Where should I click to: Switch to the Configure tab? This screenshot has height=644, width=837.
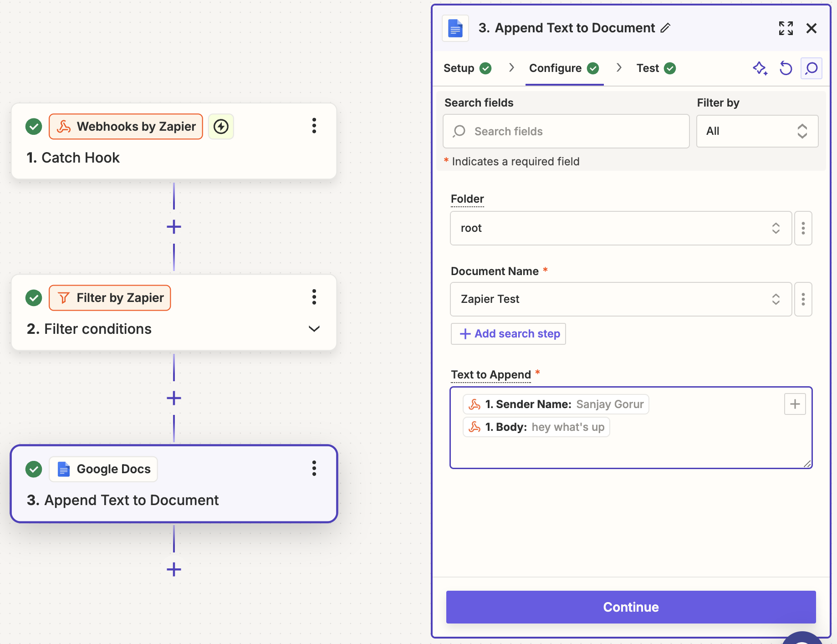click(564, 68)
